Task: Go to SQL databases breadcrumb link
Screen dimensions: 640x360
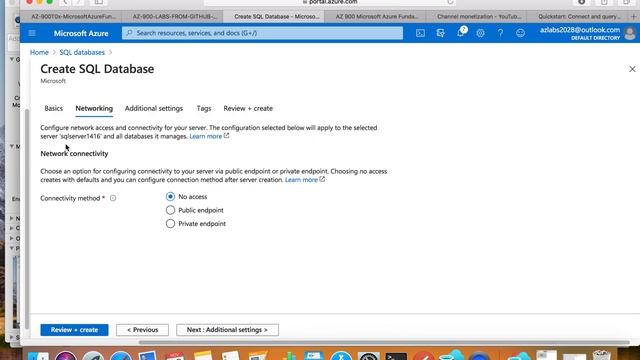Action: (x=82, y=52)
